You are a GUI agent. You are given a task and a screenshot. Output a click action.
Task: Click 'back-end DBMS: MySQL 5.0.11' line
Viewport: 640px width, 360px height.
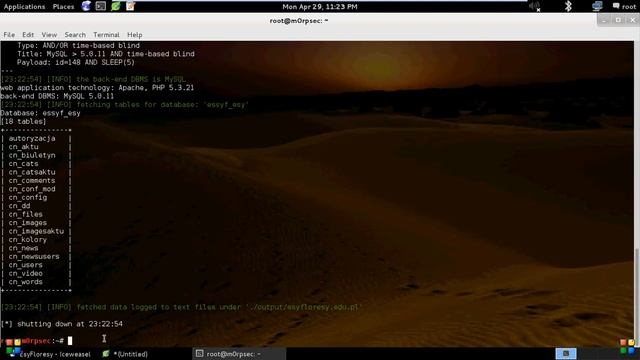pyautogui.click(x=57, y=96)
